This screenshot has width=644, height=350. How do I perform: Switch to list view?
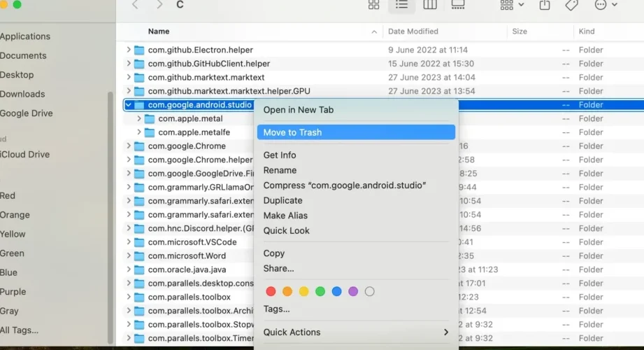[401, 5]
